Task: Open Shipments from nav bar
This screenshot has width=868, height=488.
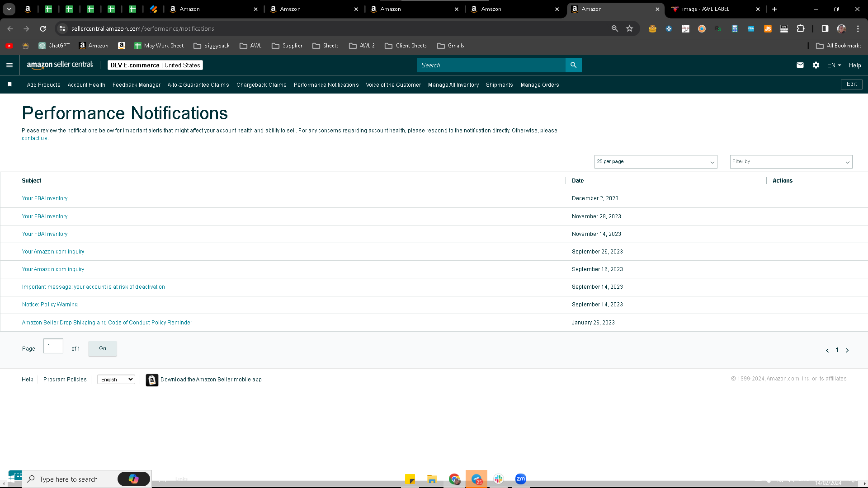Action: pyautogui.click(x=499, y=85)
